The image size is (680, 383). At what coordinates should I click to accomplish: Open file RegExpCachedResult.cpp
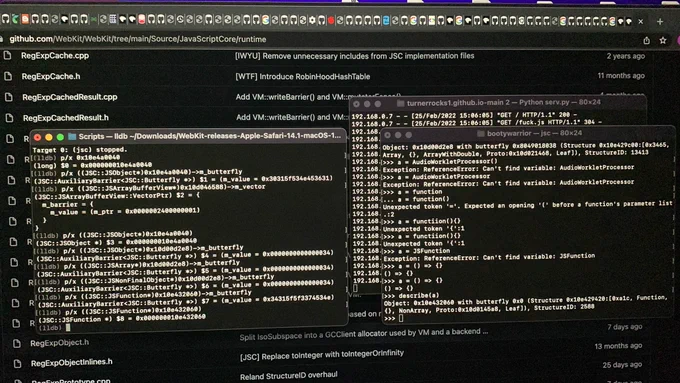coord(70,97)
